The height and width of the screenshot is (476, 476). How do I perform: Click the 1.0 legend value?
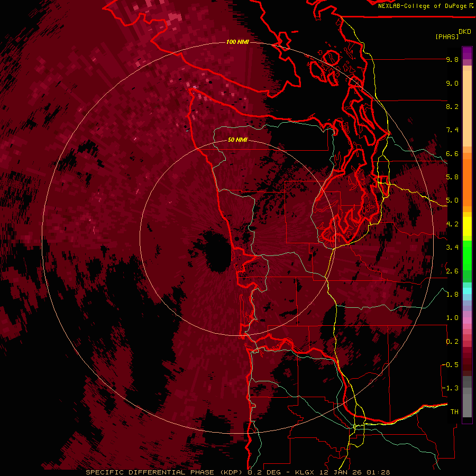[452, 318]
